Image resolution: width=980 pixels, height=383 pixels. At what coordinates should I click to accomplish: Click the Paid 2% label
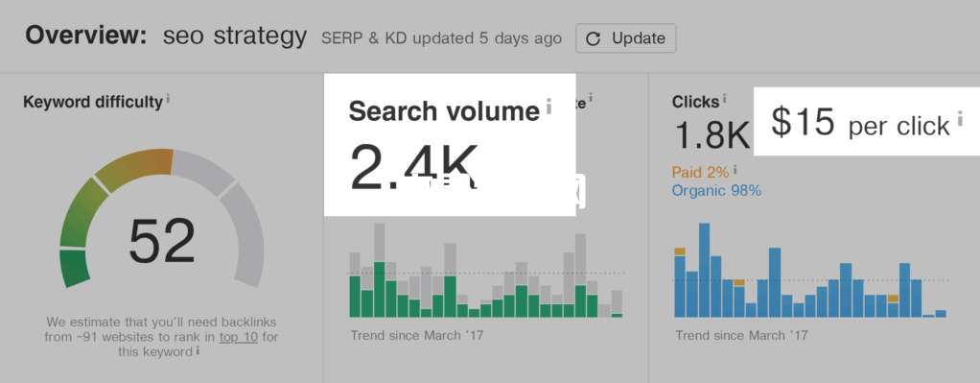tap(701, 172)
